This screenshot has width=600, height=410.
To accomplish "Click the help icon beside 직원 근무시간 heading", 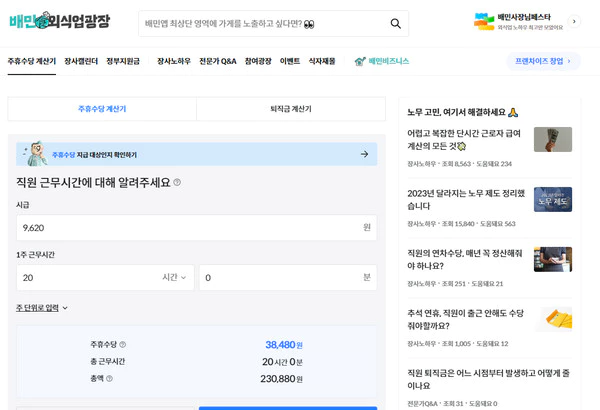I will (177, 182).
